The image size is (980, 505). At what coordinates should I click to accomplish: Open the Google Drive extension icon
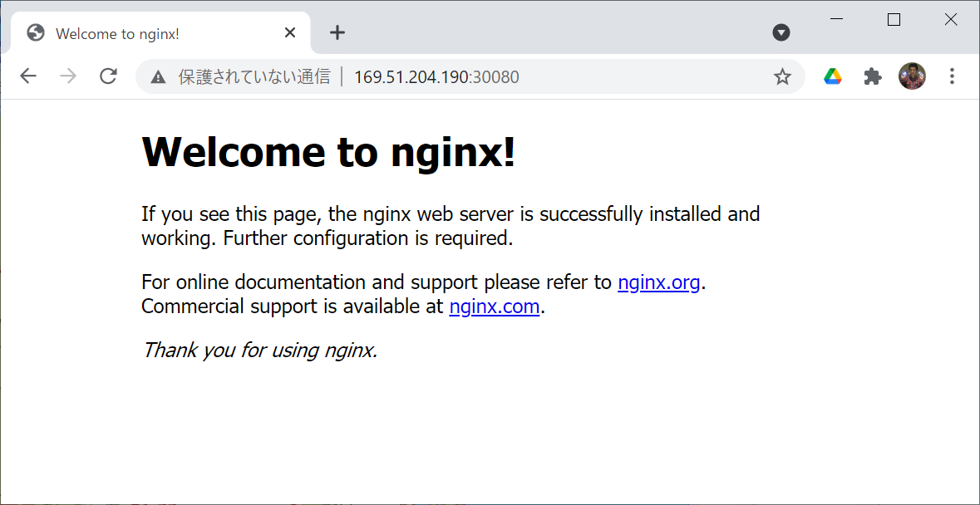tap(833, 76)
